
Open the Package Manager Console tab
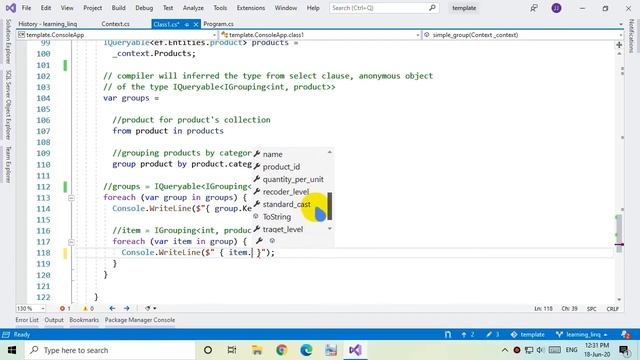(140, 320)
